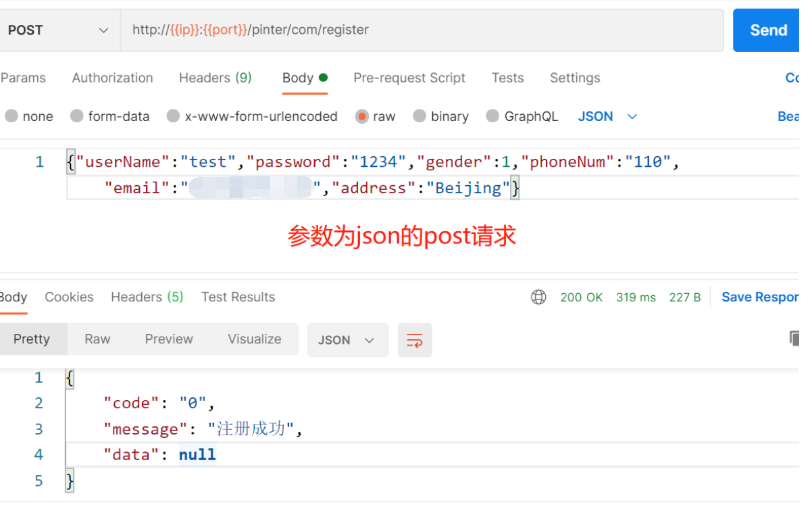Switch response view to Raw
Image resolution: width=812 pixels, height=519 pixels.
pyautogui.click(x=97, y=339)
